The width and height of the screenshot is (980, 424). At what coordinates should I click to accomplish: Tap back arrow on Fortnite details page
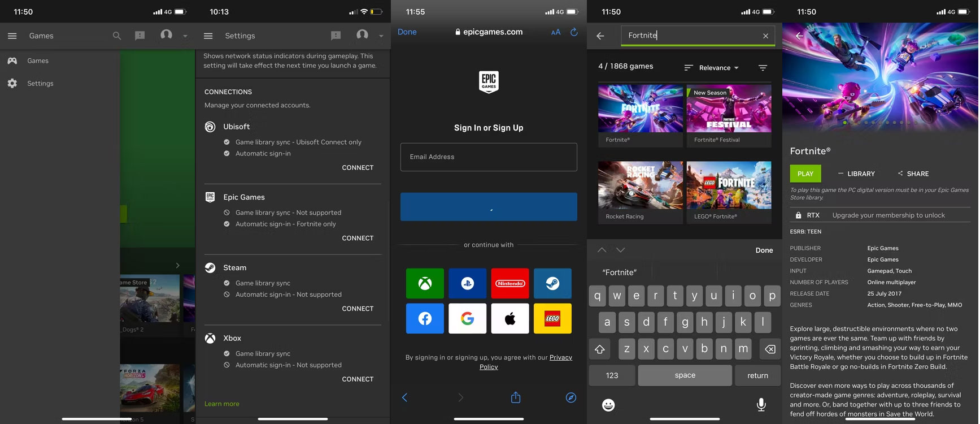[x=799, y=36]
